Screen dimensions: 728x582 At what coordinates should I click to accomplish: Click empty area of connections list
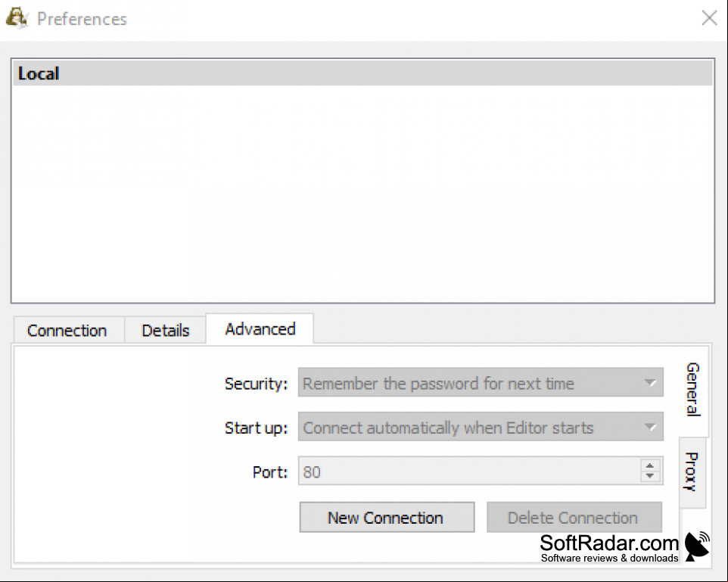(362, 193)
